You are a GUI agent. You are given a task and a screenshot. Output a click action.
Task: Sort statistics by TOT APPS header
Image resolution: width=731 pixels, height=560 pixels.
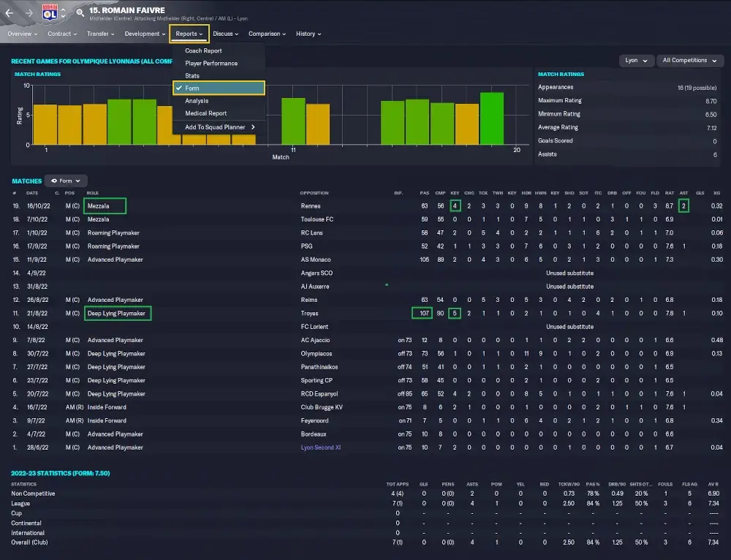pos(397,484)
